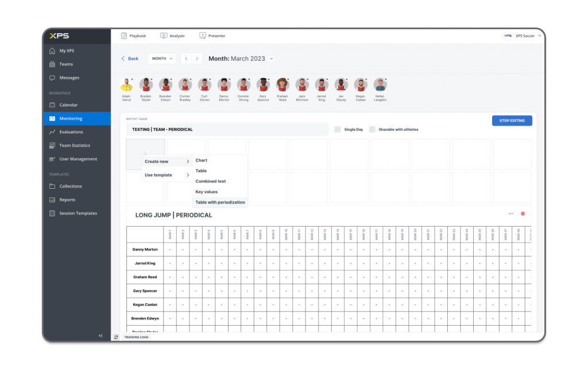Click the XPS Soccer account logo
The width and height of the screenshot is (588, 370).
508,36
